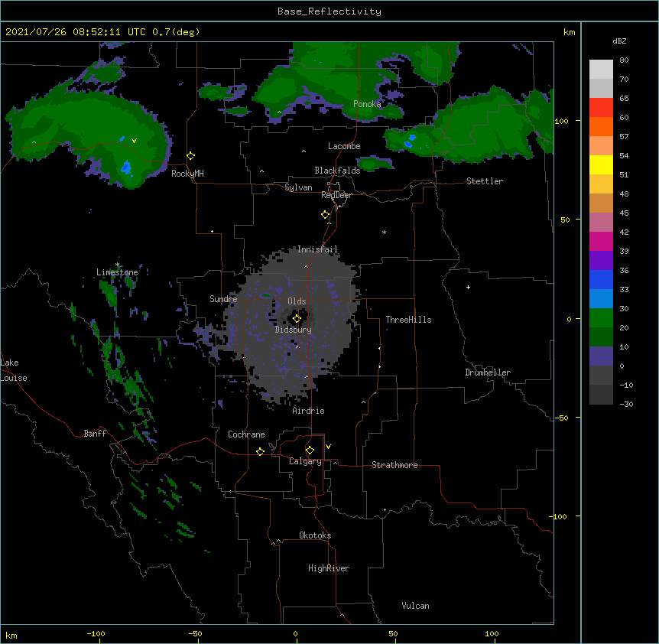Screen dimensions: 659x644
Task: Click the yellow marker south of RedDeer
Action: point(326,215)
